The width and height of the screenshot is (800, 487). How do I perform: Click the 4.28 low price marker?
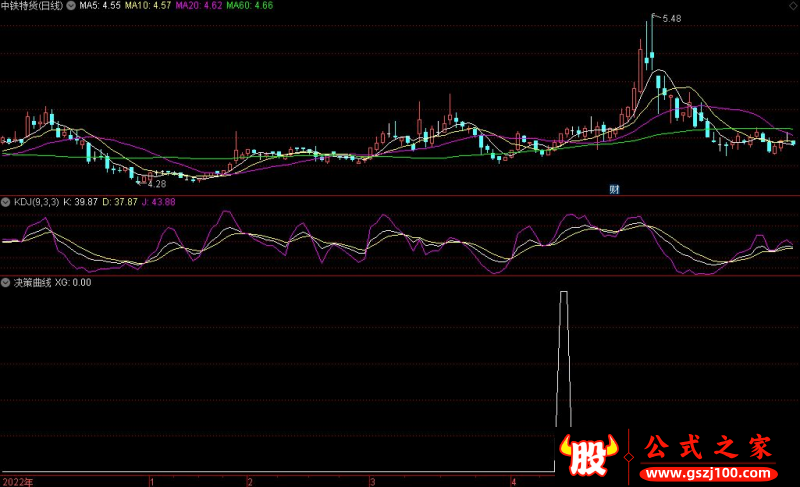[156, 184]
